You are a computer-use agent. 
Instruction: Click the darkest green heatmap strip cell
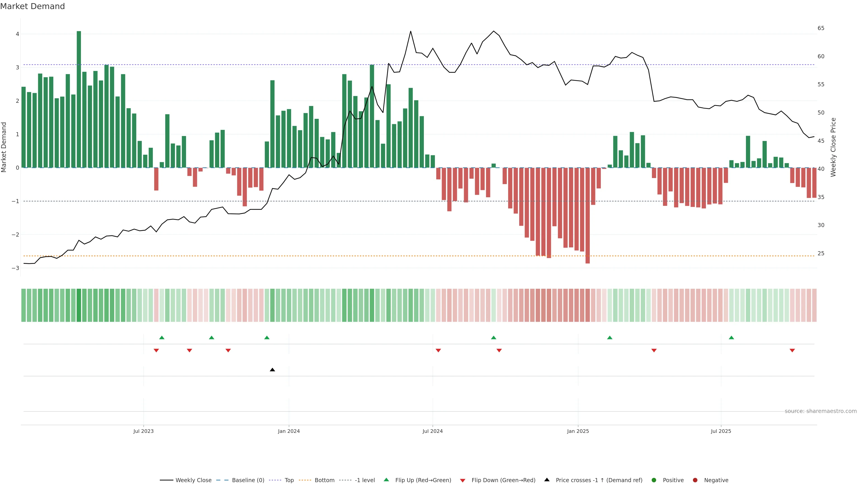pos(79,305)
